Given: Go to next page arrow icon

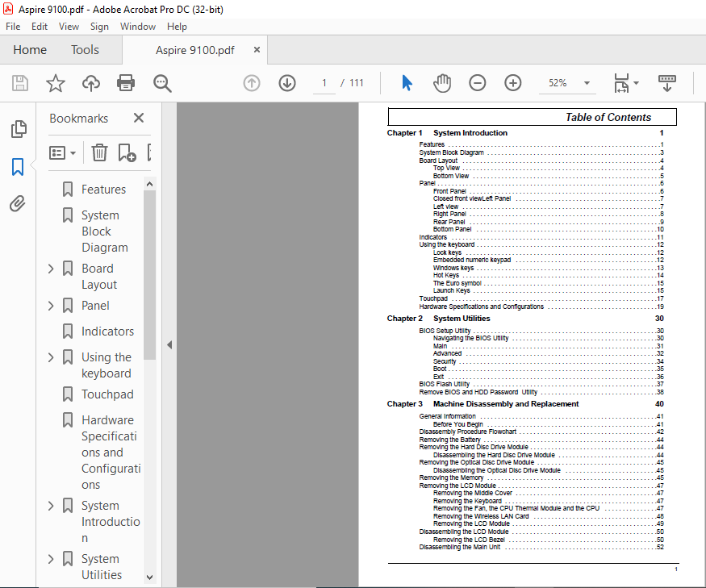Looking at the screenshot, I should click(x=287, y=83).
